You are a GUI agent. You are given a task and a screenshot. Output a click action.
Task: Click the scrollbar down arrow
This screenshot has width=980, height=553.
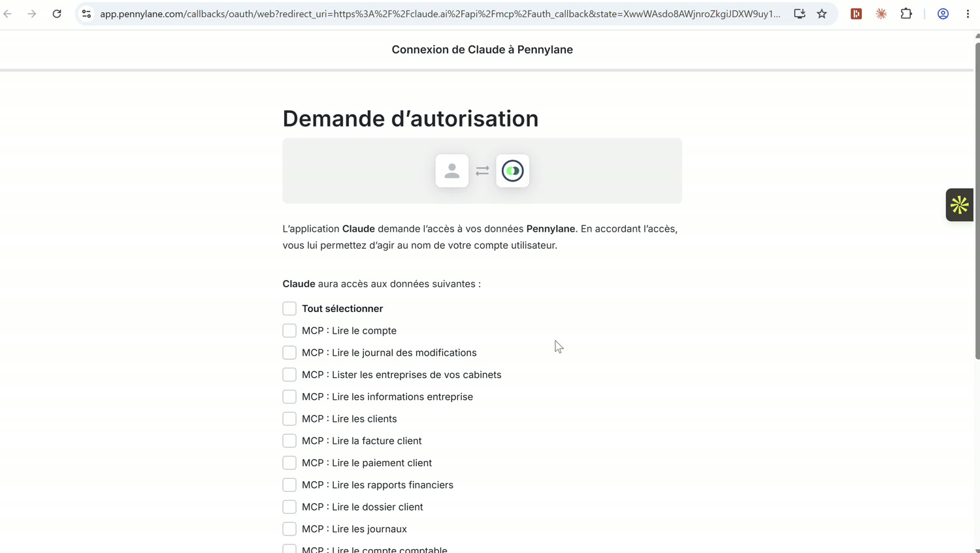[977, 550]
